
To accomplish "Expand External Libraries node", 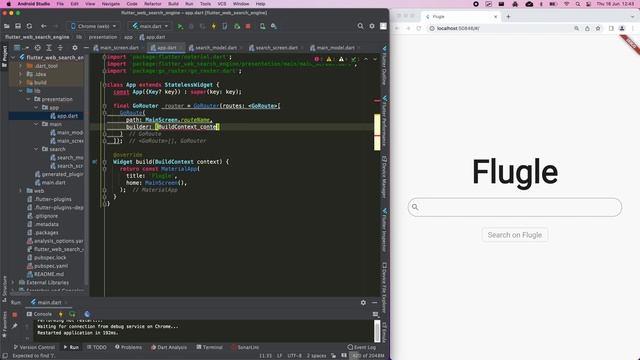I will (13, 282).
